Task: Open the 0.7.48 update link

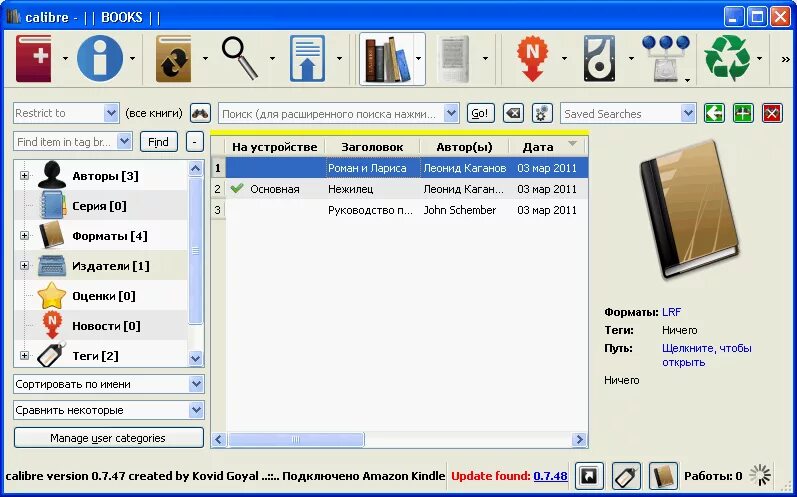Action: tap(550, 476)
